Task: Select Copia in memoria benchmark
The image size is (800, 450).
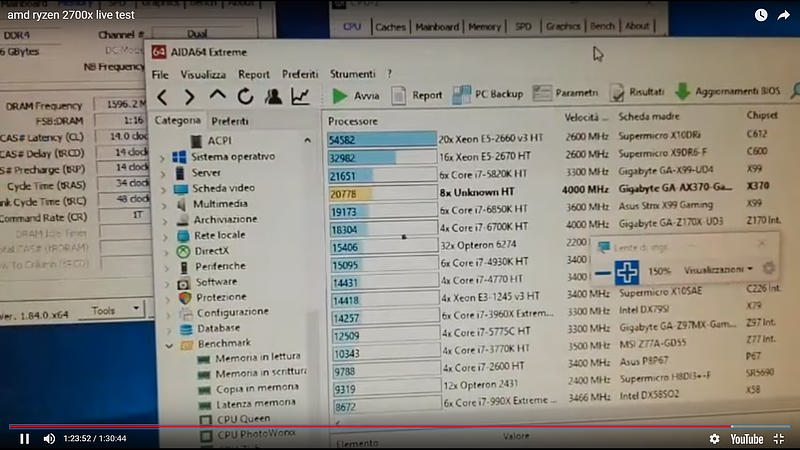Action: point(257,388)
